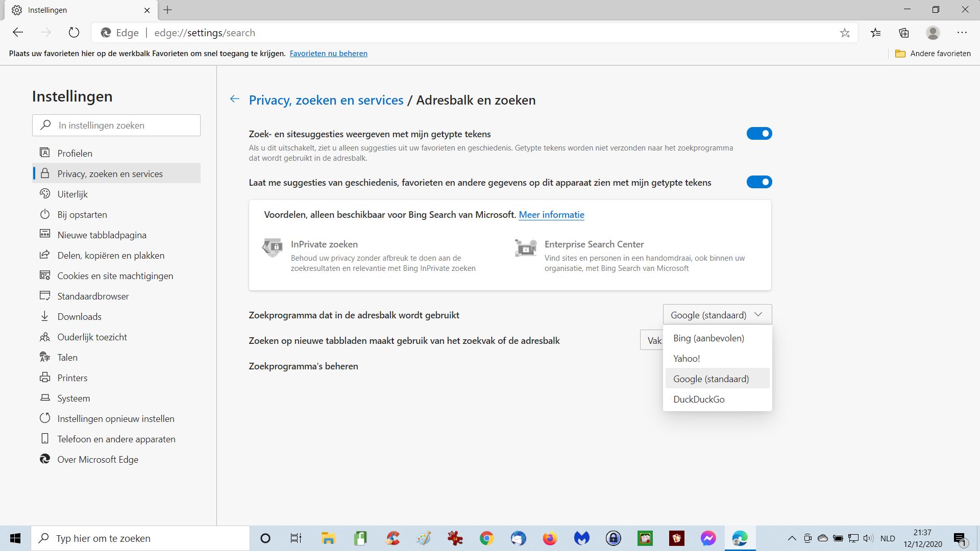Go to Cookies en site machtigingen
Image resolution: width=980 pixels, height=551 pixels.
[115, 276]
